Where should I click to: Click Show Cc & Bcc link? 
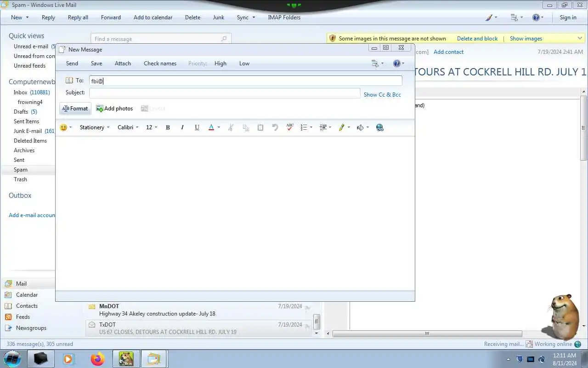pos(382,95)
